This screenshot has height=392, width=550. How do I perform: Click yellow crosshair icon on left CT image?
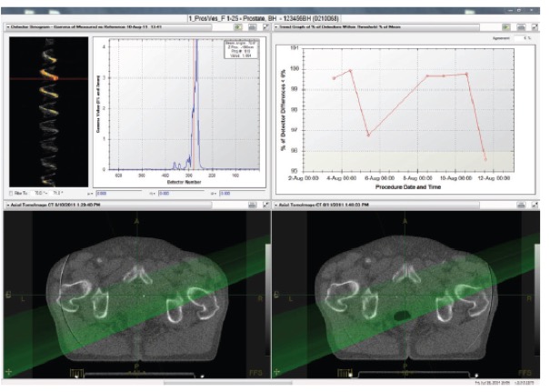click(10, 372)
